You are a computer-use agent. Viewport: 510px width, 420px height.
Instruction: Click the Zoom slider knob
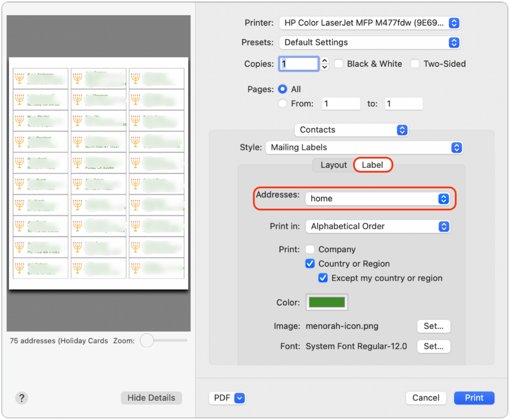[147, 340]
